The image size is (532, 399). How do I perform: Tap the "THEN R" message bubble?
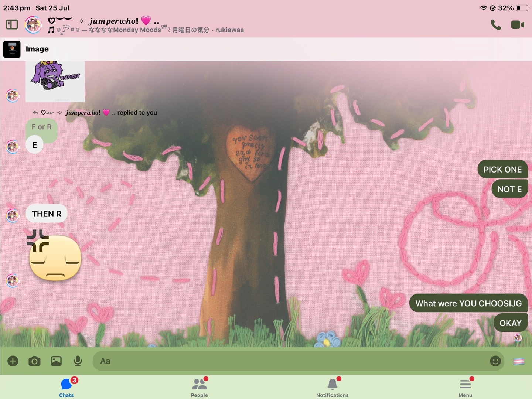point(47,214)
